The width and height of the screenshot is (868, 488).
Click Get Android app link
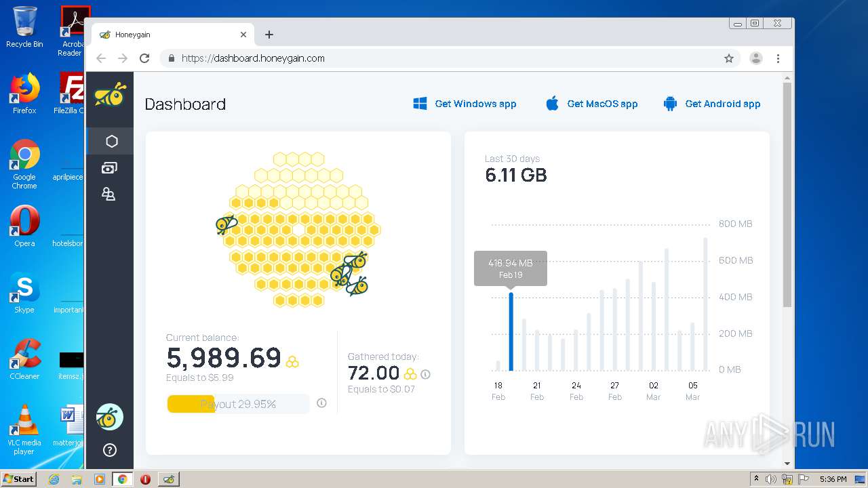pyautogui.click(x=712, y=104)
